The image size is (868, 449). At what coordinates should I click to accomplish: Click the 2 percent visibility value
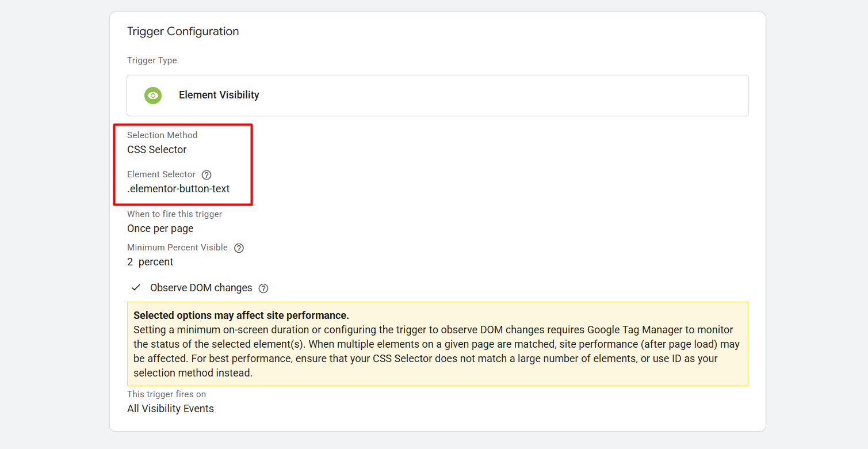click(x=150, y=262)
